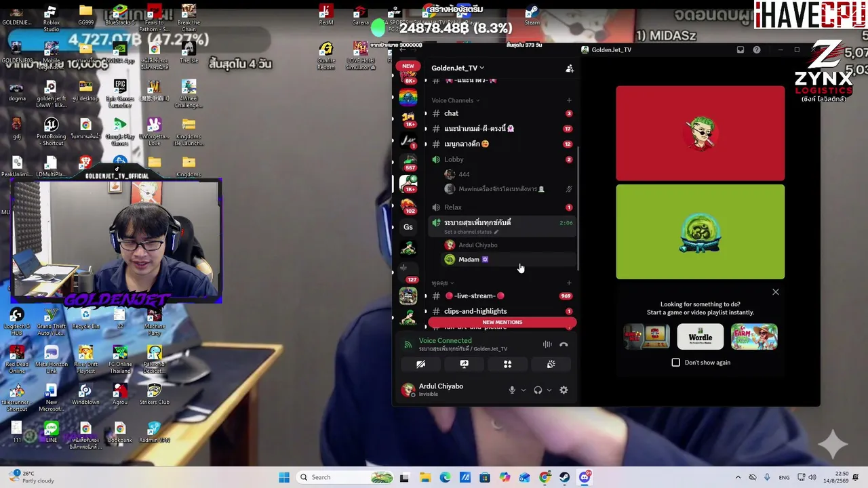Screen dimensions: 868x488
Task: Open the LINE desktop shortcut
Action: point(51,432)
